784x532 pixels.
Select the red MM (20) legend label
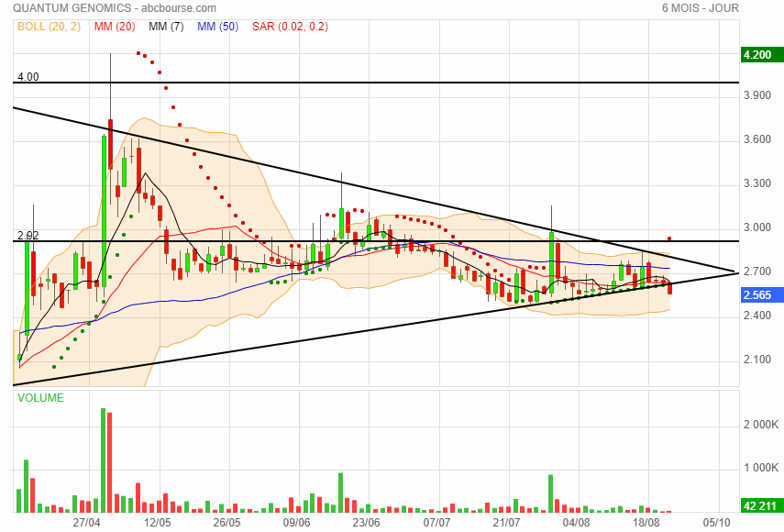click(115, 27)
